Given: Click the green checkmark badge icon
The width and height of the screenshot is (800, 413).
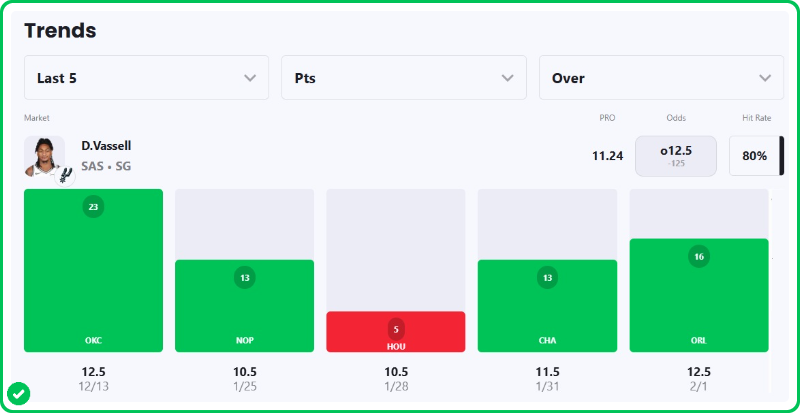Looking at the screenshot, I should click(x=18, y=393).
